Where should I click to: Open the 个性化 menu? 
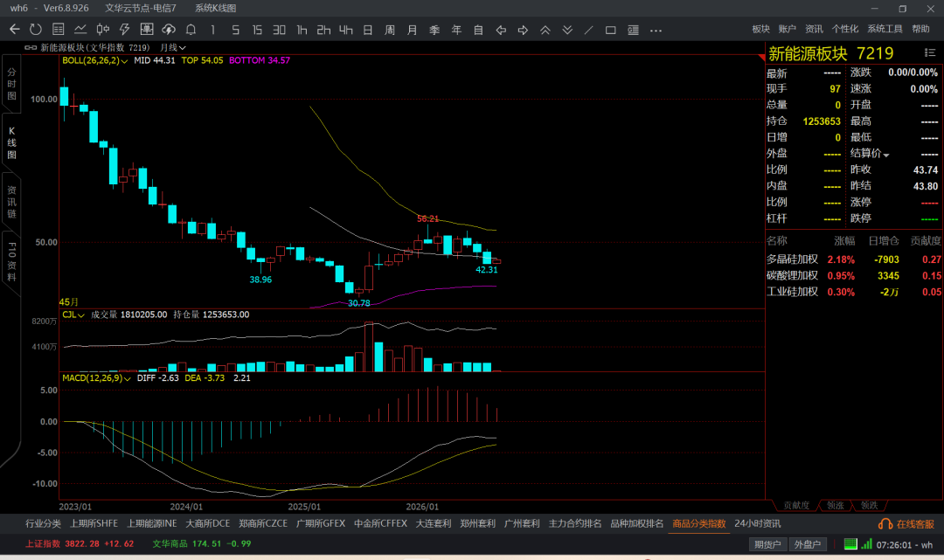845,29
